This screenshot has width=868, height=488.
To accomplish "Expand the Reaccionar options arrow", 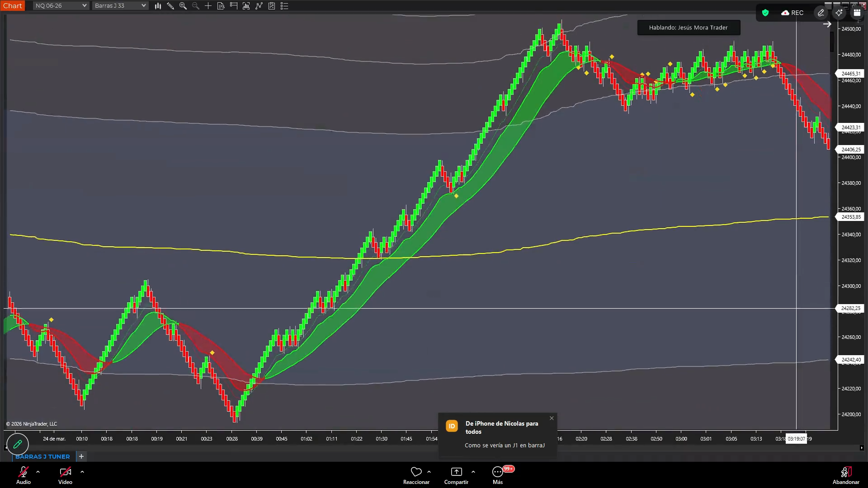I will tap(429, 472).
